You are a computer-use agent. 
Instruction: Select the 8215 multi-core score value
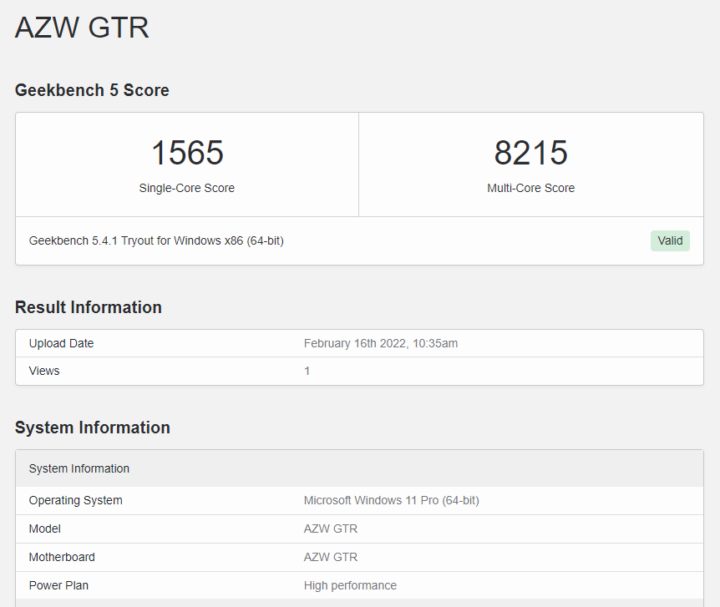pyautogui.click(x=531, y=153)
